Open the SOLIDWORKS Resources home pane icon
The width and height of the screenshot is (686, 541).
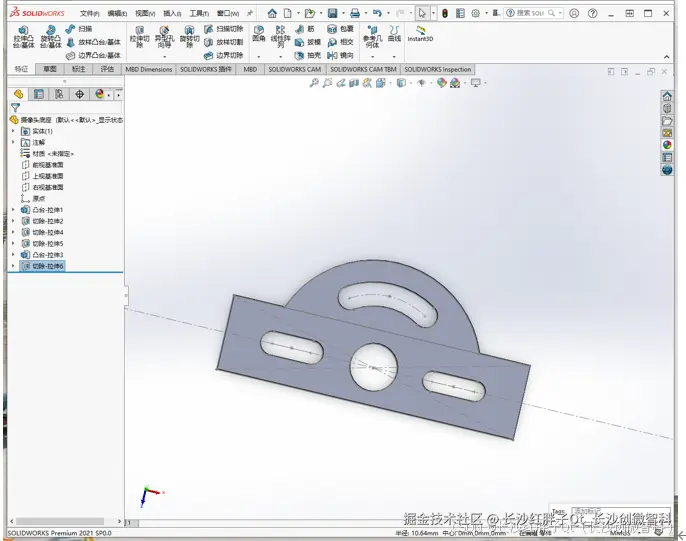pyautogui.click(x=667, y=96)
